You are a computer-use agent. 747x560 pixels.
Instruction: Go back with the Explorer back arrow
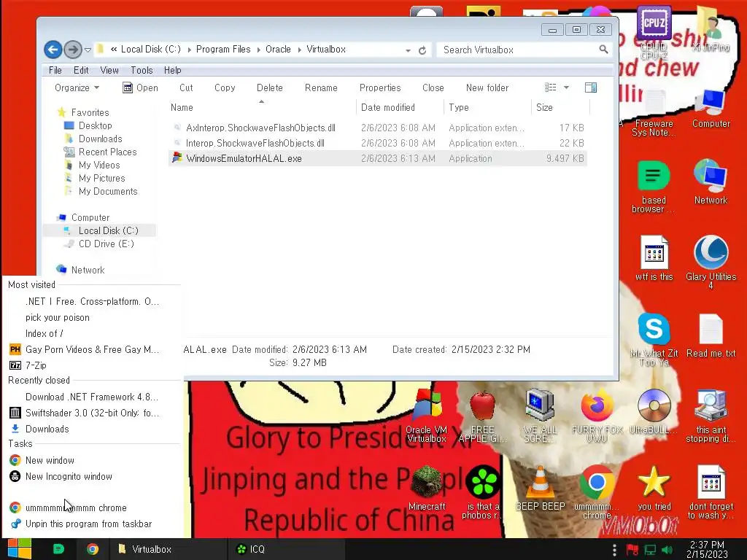click(53, 49)
